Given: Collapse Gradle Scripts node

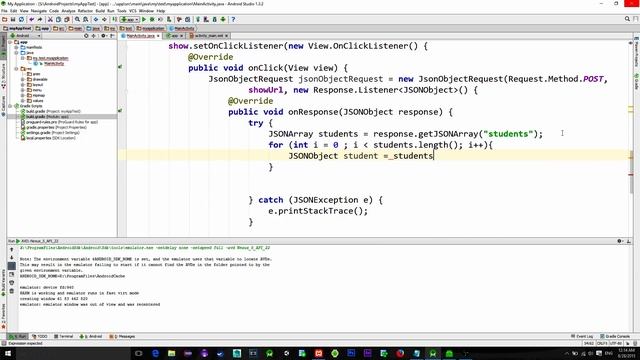Looking at the screenshot, I should 11,106.
